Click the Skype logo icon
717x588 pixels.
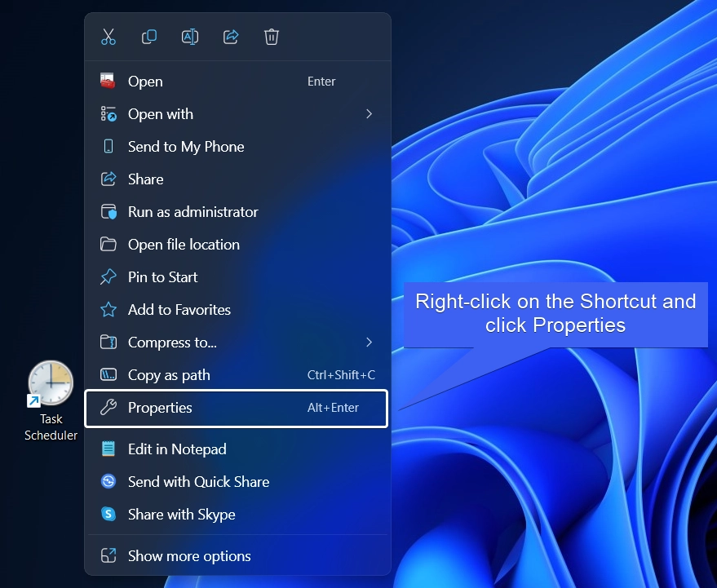(x=108, y=514)
